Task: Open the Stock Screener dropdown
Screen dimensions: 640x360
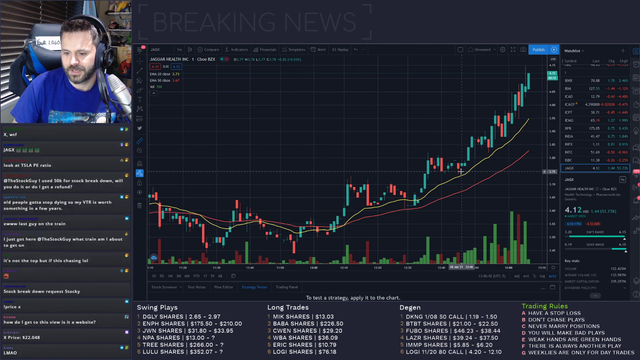Action: (x=167, y=287)
